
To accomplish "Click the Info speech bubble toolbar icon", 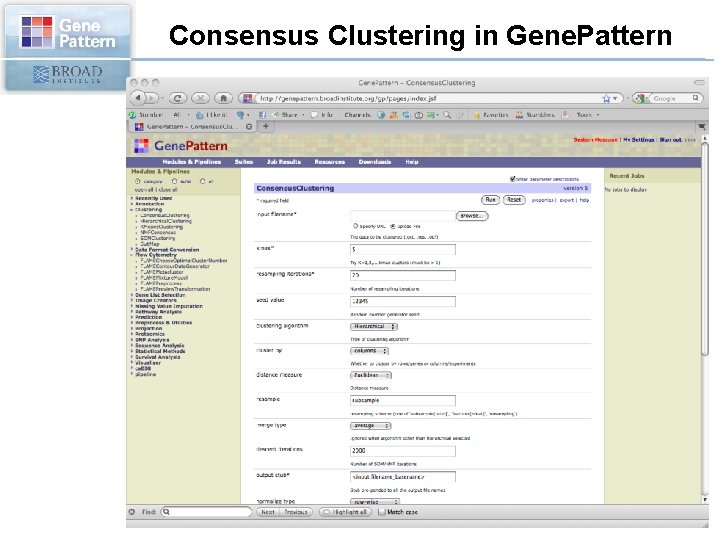I will 314,115.
